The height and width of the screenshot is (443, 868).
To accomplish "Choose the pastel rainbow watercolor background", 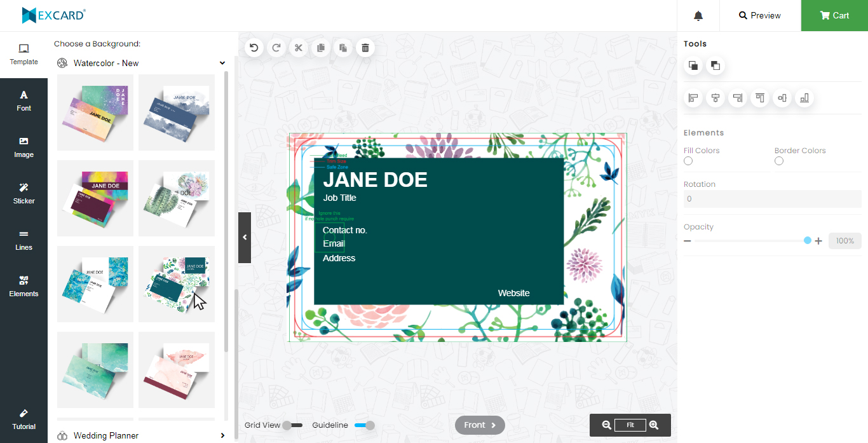I will point(95,112).
